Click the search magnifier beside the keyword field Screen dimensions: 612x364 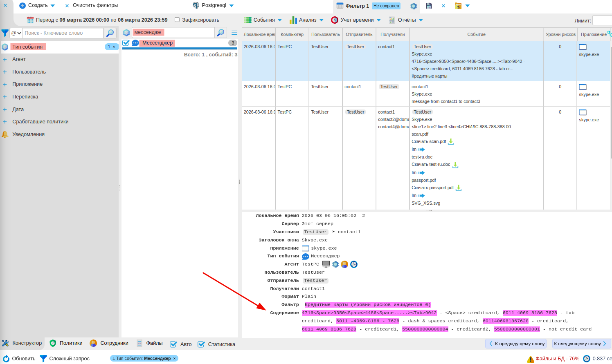tap(110, 33)
